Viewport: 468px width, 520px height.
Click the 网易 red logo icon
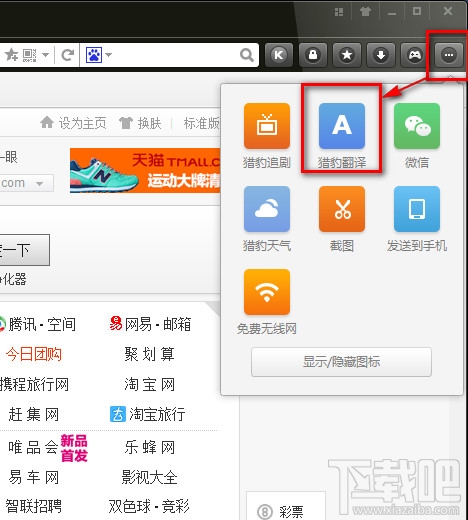(x=116, y=323)
